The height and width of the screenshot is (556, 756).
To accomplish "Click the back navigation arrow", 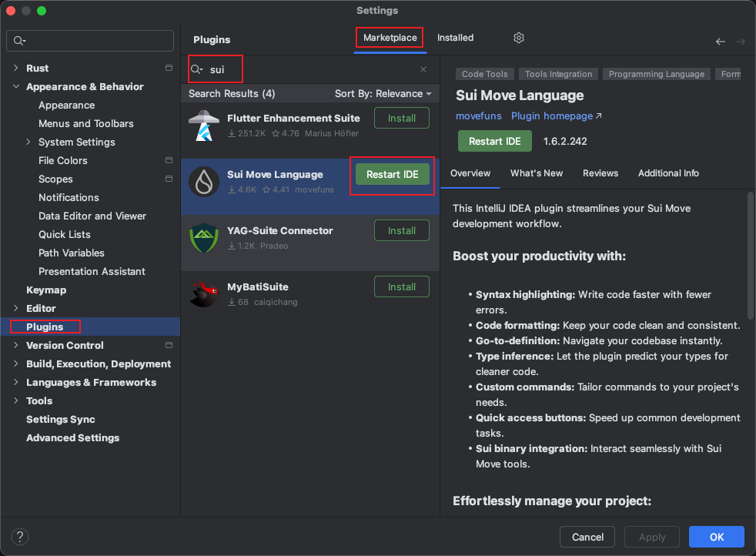I will (x=721, y=42).
